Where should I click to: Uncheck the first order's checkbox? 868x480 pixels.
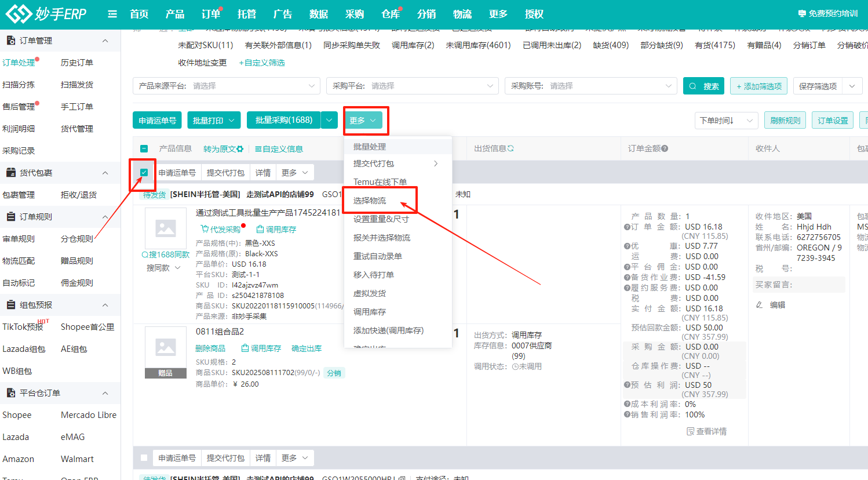144,172
